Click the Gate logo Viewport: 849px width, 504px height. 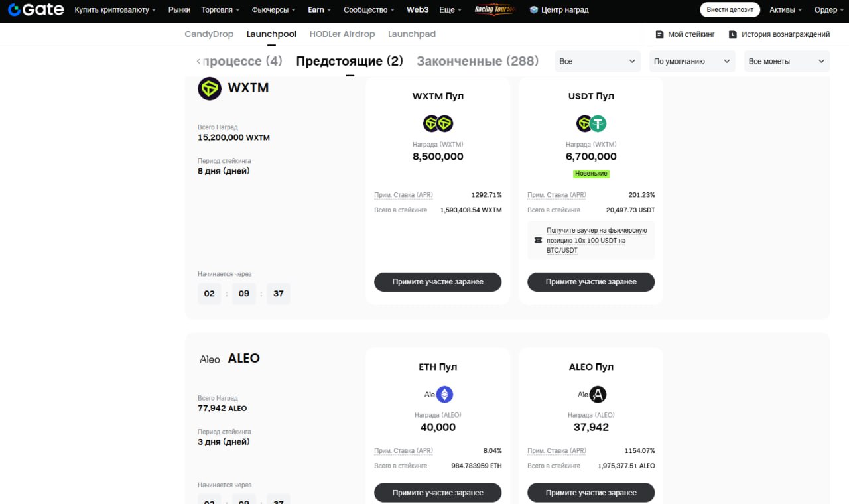tap(36, 10)
